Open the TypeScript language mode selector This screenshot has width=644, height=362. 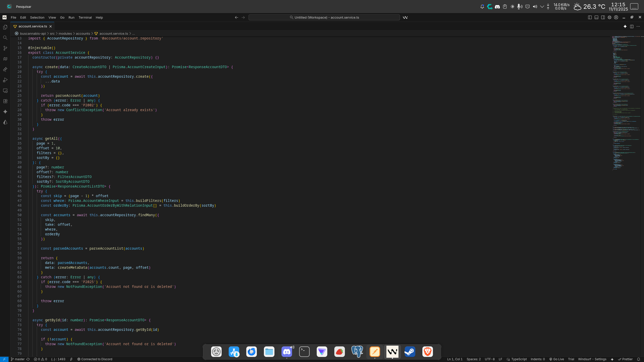point(519,359)
